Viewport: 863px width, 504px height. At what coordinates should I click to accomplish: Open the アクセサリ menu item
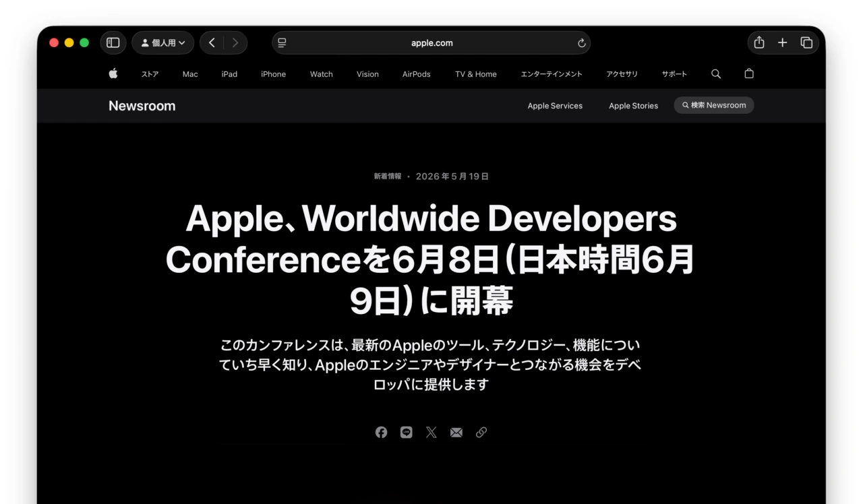(x=622, y=74)
